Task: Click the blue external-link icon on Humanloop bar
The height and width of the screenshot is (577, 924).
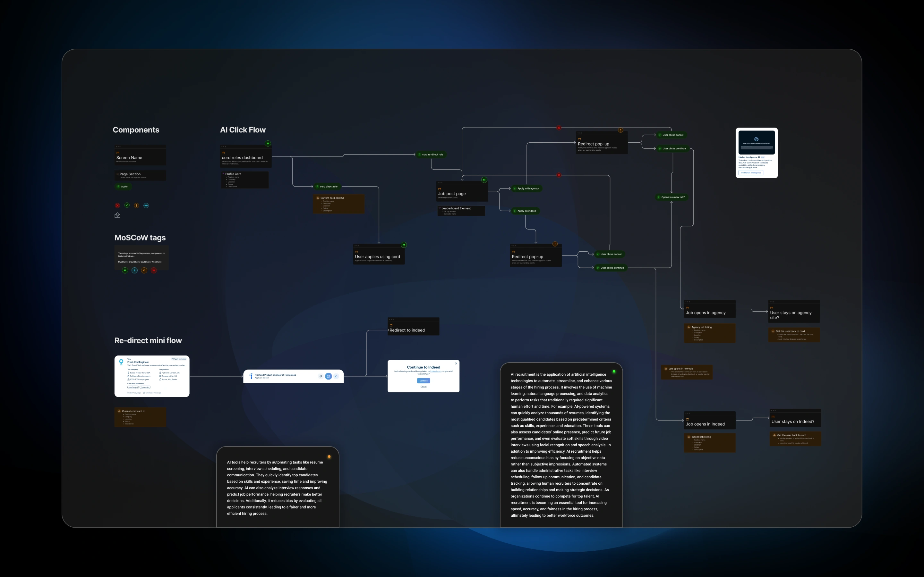Action: pos(328,376)
